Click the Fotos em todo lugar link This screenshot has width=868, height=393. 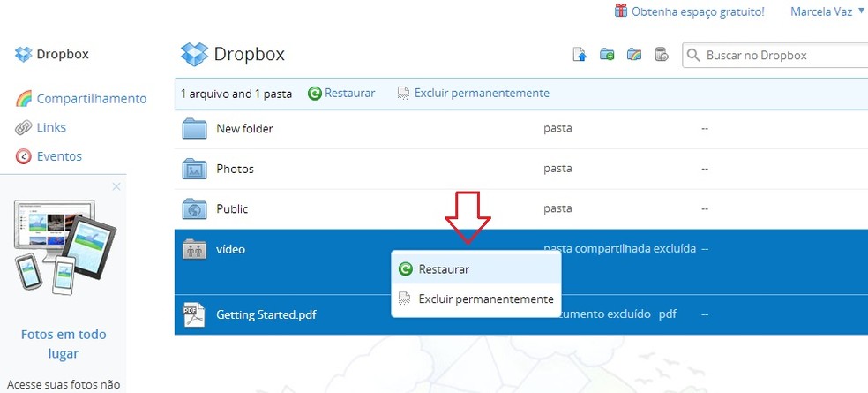tap(64, 344)
